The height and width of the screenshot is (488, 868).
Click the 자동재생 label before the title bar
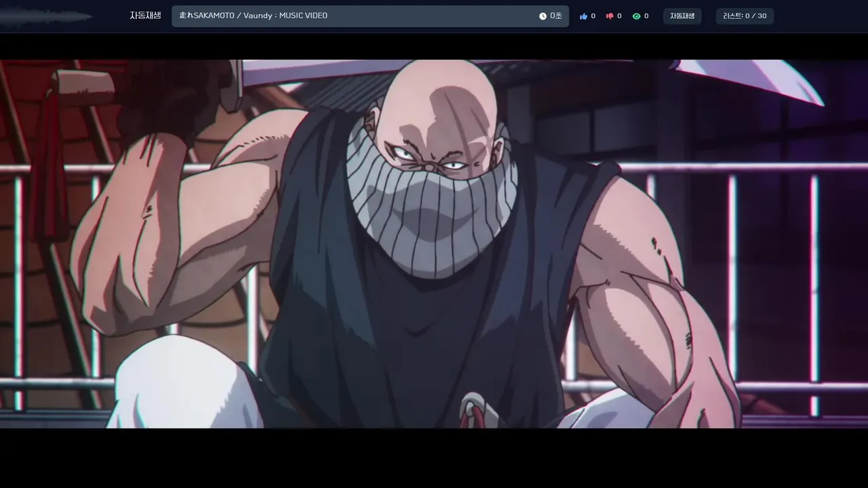pyautogui.click(x=145, y=16)
